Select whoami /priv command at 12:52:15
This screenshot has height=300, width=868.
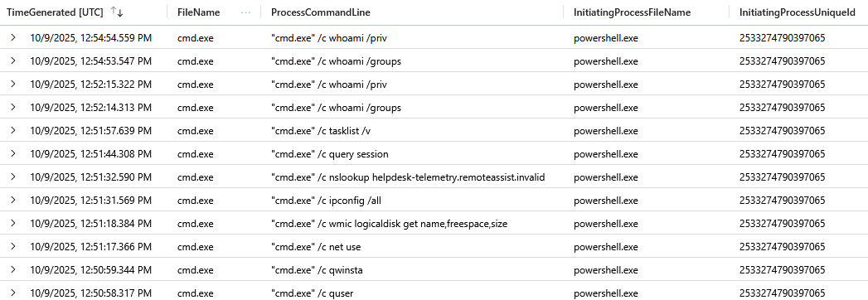(x=329, y=85)
